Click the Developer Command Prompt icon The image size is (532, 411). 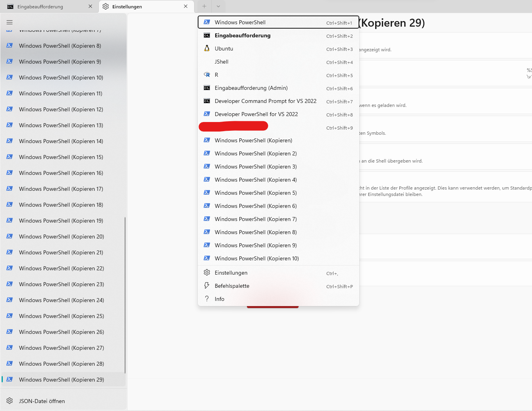click(207, 101)
